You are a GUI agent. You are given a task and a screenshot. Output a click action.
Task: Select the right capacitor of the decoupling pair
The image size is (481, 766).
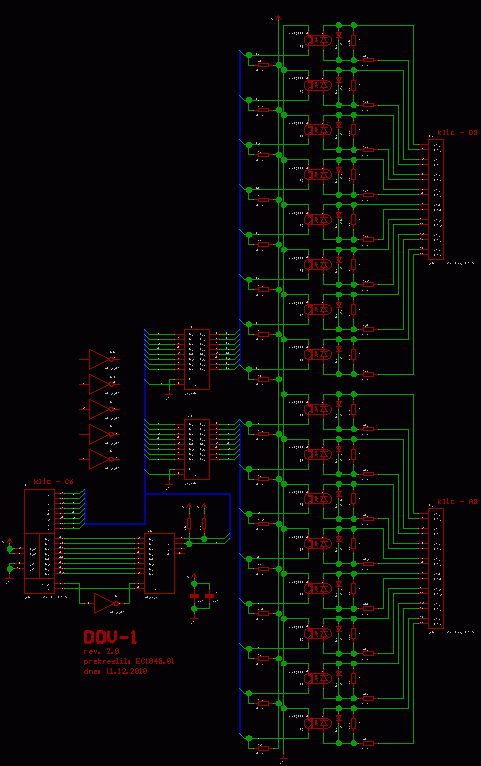tap(209, 596)
